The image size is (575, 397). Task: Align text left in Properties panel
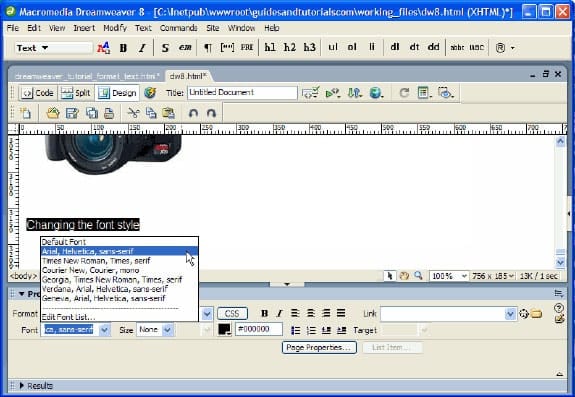pyautogui.click(x=295, y=313)
